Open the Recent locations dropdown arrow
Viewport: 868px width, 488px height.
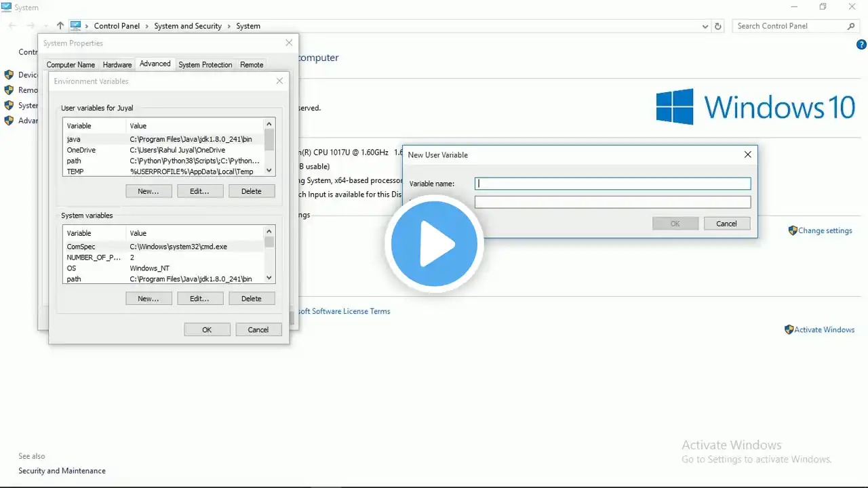coord(46,26)
